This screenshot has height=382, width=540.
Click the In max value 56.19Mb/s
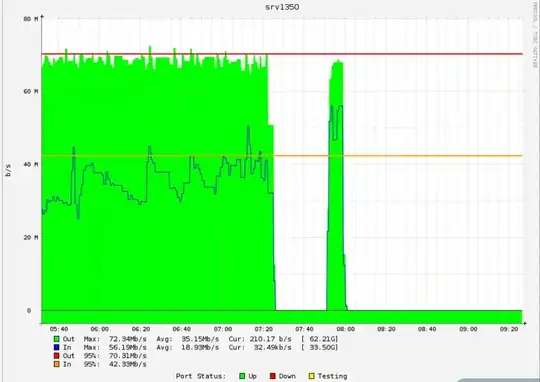coord(128,347)
